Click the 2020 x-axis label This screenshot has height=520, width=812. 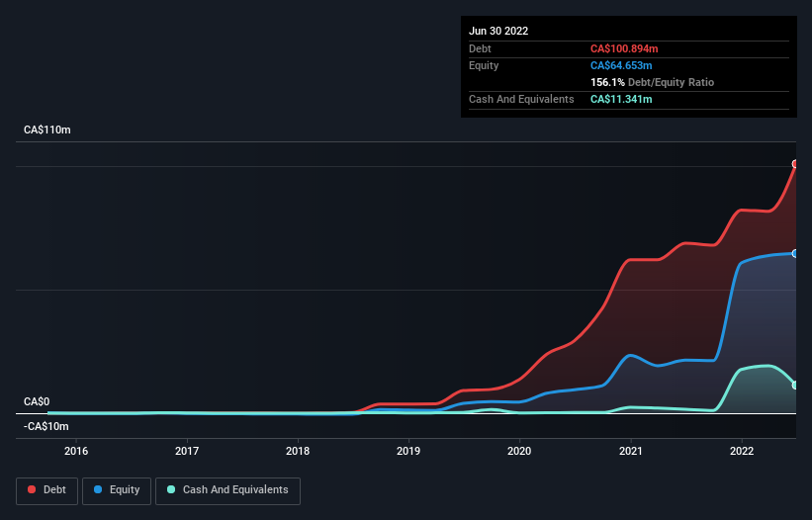[519, 451]
